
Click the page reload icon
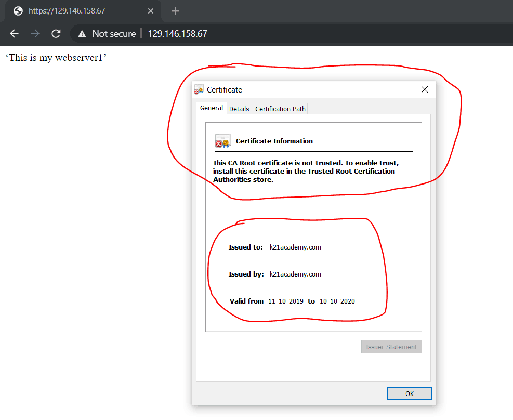tap(56, 33)
